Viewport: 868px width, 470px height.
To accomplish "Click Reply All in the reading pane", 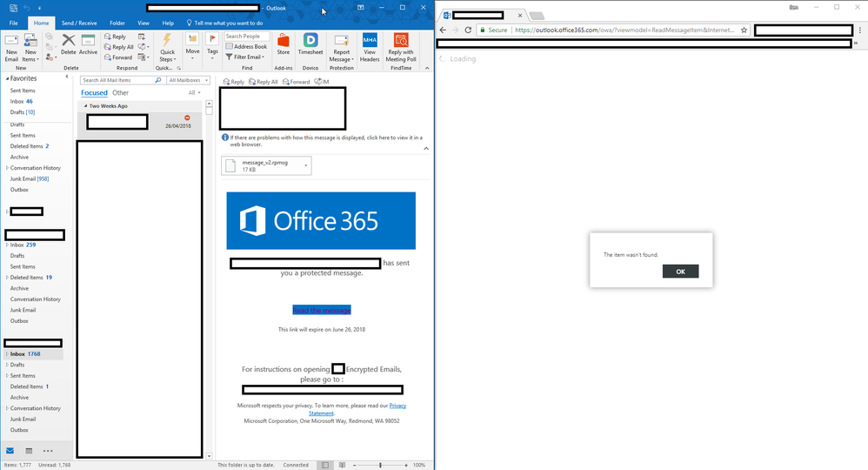I will point(264,82).
